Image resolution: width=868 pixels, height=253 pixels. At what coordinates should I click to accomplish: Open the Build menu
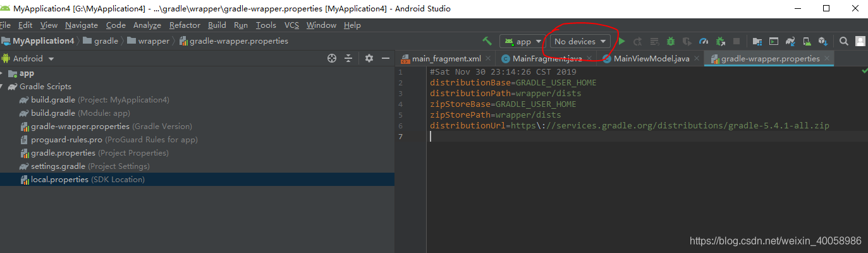[x=217, y=25]
